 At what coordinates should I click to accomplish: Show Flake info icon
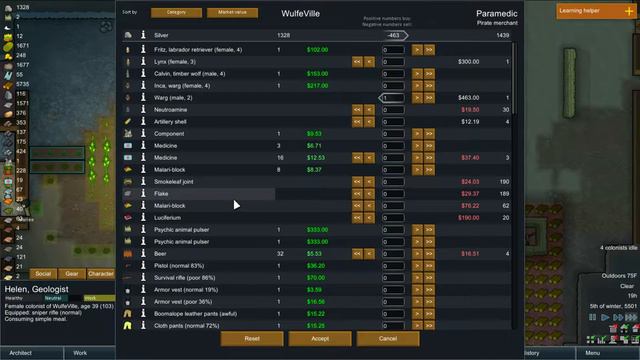[143, 193]
